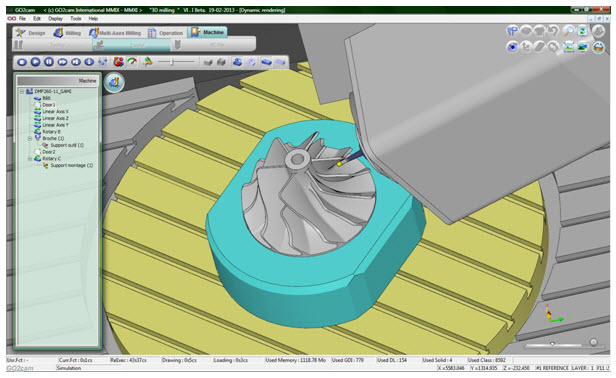The height and width of the screenshot is (378, 616).
Task: Pause the machining simulation
Action: (49, 62)
